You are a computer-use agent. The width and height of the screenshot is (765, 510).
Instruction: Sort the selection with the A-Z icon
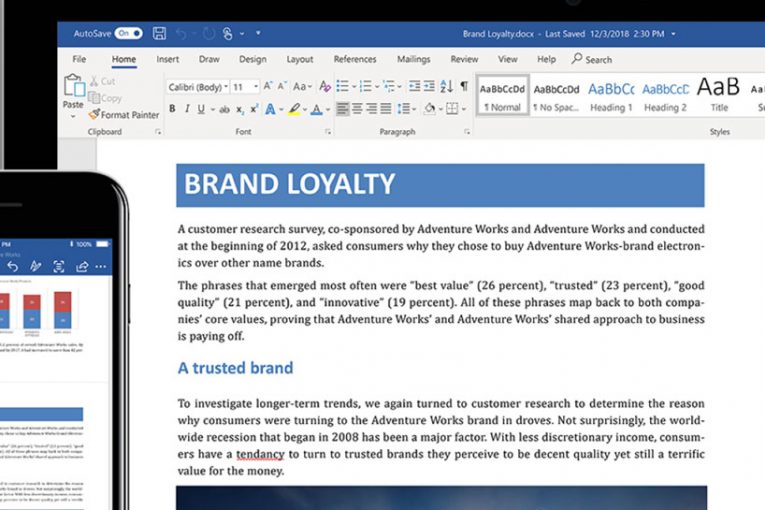[446, 86]
